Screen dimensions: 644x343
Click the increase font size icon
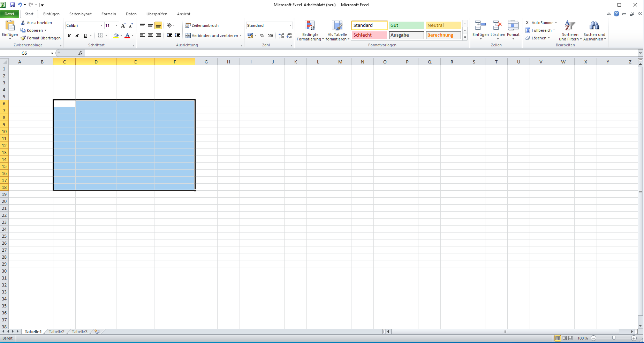[123, 25]
